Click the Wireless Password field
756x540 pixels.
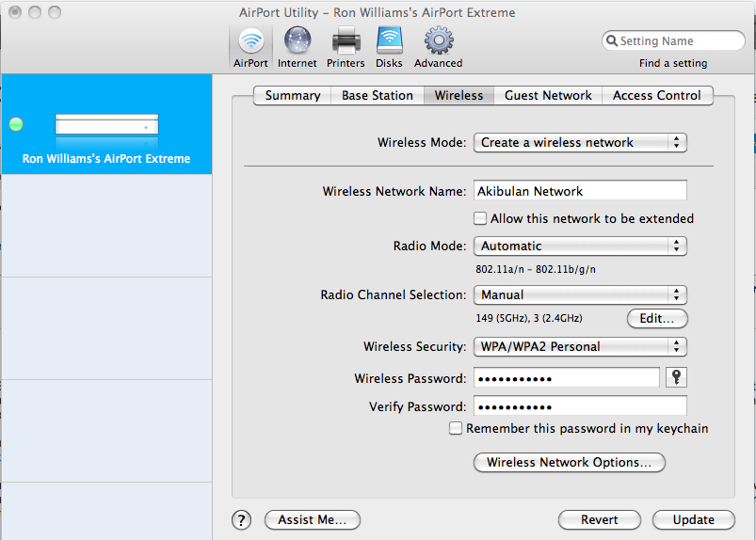[x=567, y=377]
